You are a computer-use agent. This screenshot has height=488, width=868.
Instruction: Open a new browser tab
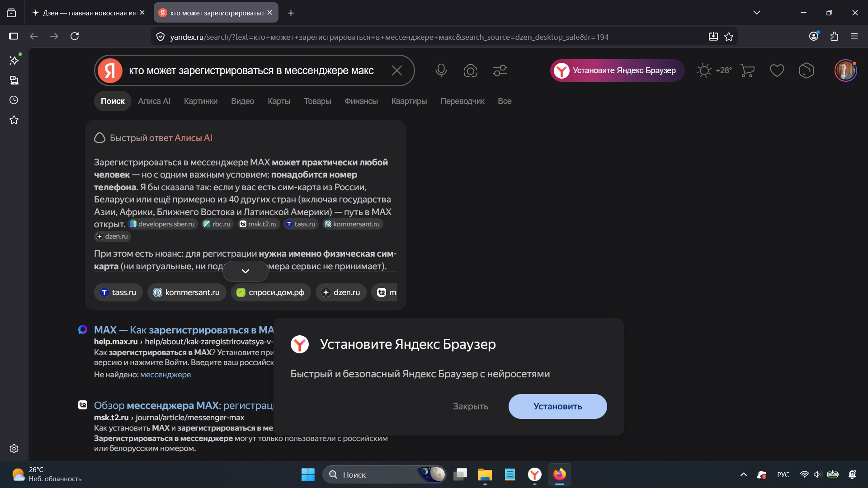291,13
